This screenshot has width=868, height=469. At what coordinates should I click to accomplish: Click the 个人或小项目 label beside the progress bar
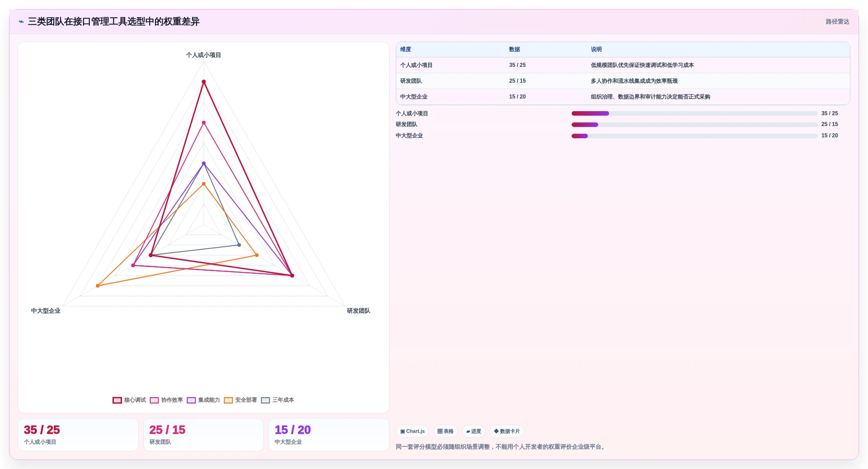(x=412, y=113)
